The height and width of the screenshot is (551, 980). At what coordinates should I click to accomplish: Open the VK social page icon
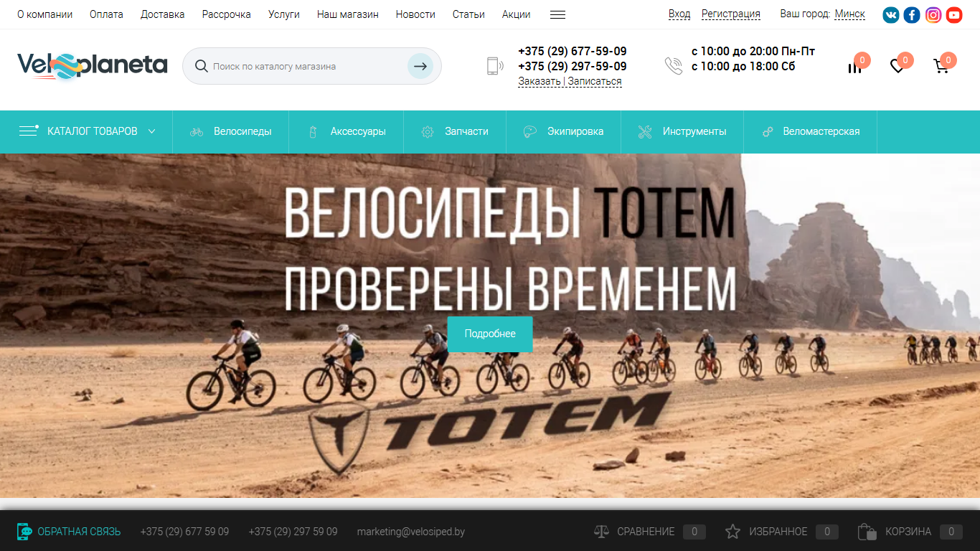pyautogui.click(x=890, y=14)
